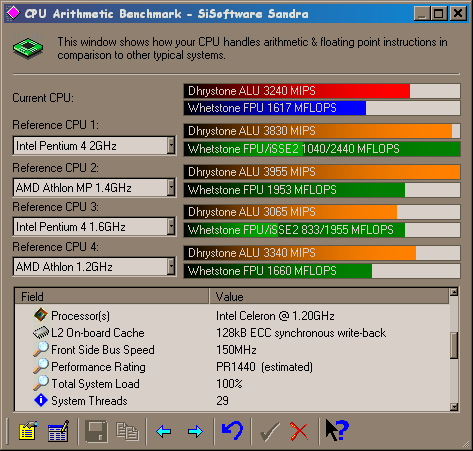Click the Total System Load field label

(95, 384)
